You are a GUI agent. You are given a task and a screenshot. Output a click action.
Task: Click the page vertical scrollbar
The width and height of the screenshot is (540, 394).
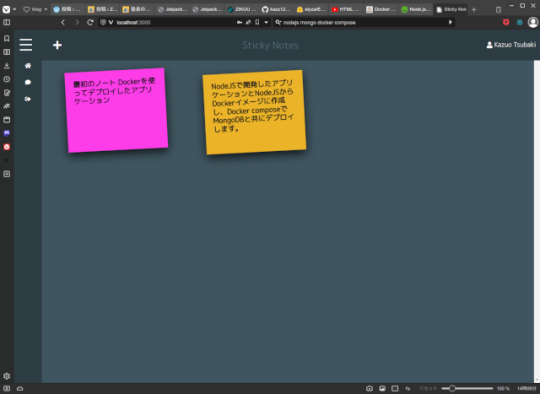(x=537, y=221)
